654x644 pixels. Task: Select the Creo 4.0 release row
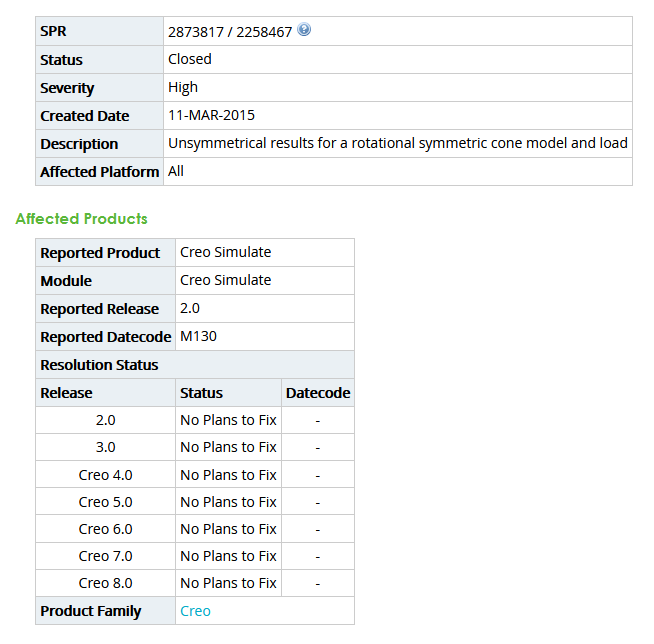(x=105, y=475)
